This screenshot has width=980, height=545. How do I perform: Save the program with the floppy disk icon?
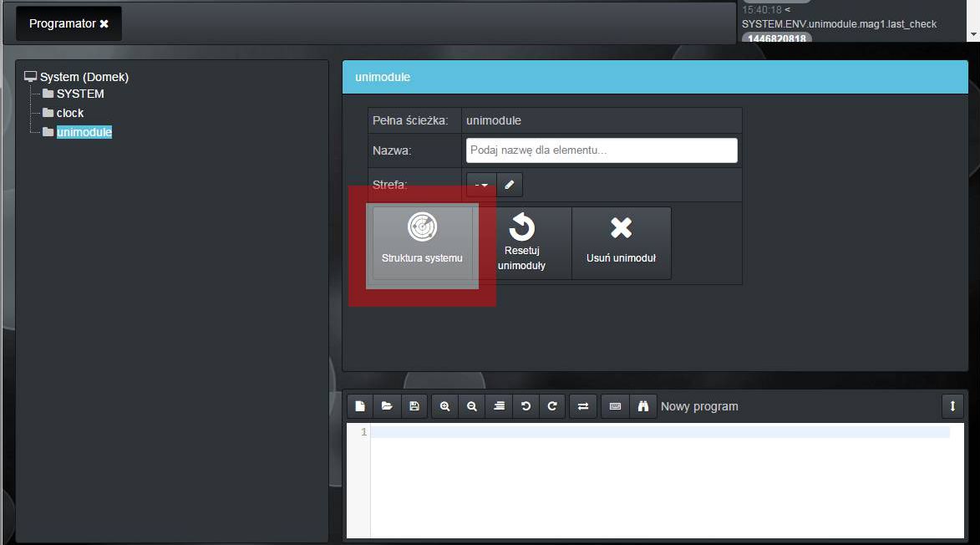[x=414, y=406]
